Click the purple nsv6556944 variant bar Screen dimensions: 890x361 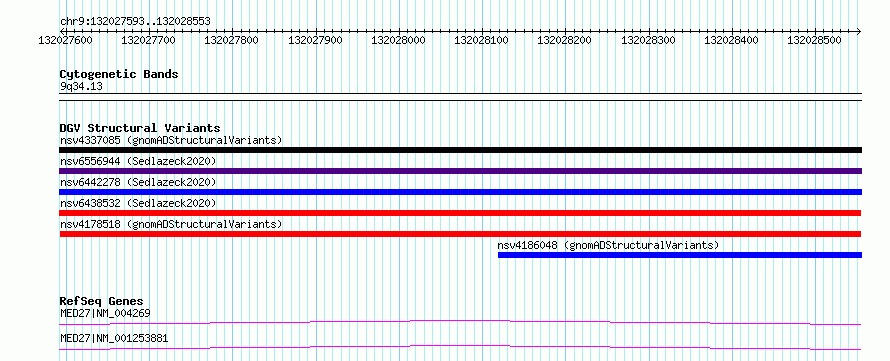click(460, 171)
